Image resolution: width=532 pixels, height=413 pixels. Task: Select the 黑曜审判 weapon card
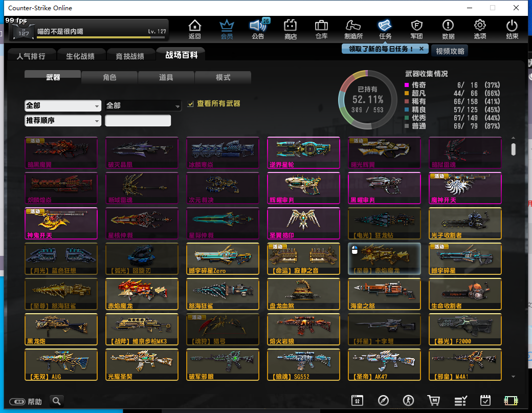[x=384, y=188]
